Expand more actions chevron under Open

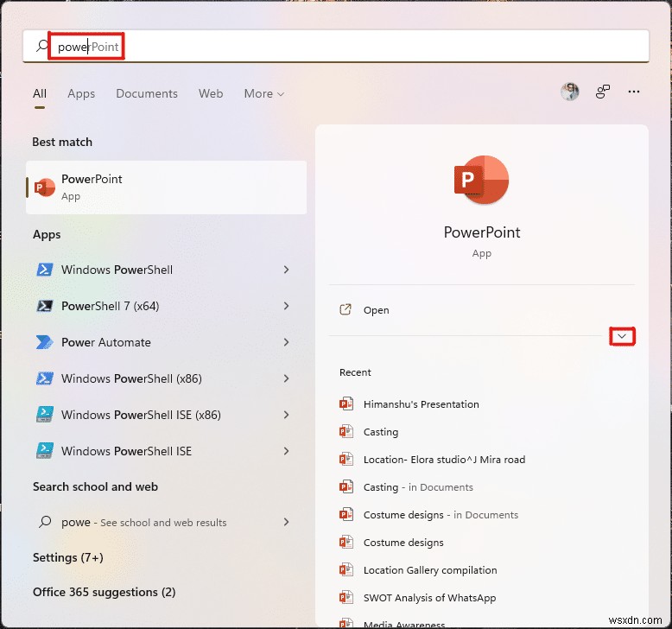click(x=622, y=336)
